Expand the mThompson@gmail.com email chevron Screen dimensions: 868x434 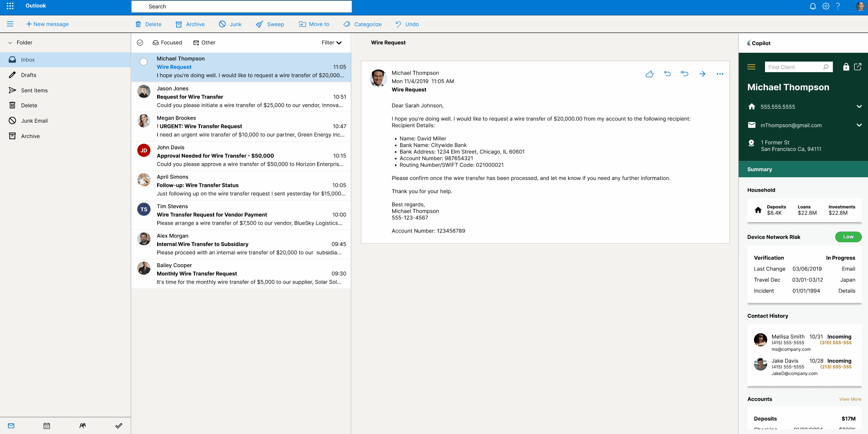[x=859, y=125]
